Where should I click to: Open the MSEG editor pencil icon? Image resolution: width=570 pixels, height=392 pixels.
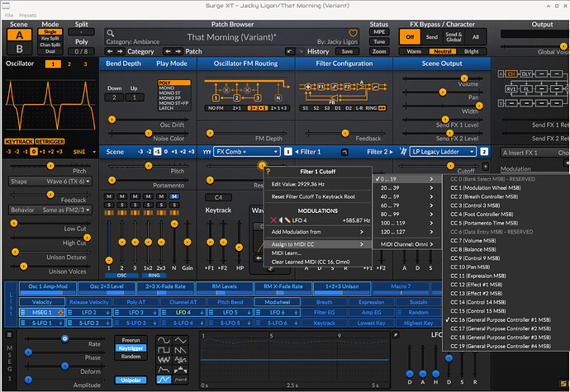point(396,335)
